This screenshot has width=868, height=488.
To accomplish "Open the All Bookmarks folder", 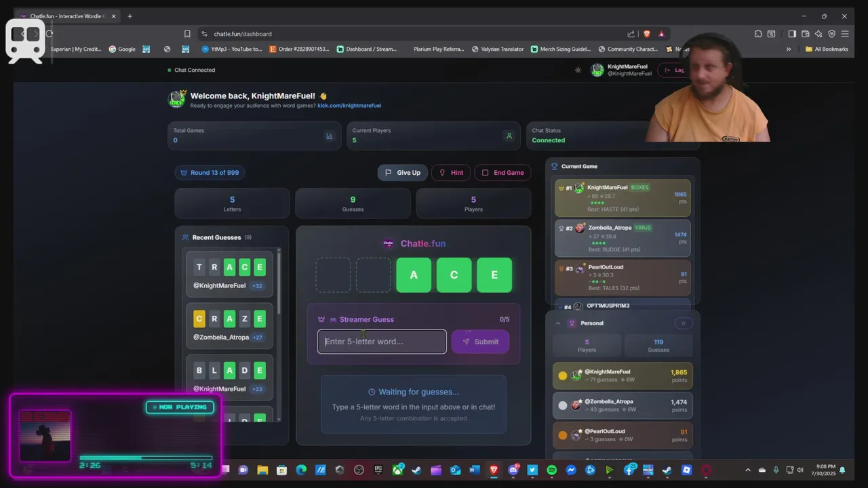I will (x=827, y=49).
